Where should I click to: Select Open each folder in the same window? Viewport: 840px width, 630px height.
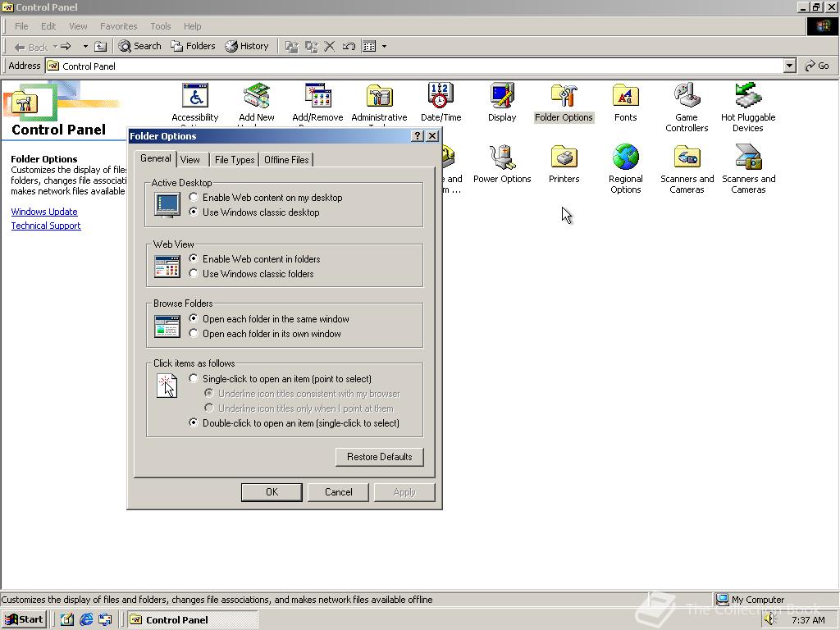point(269,319)
